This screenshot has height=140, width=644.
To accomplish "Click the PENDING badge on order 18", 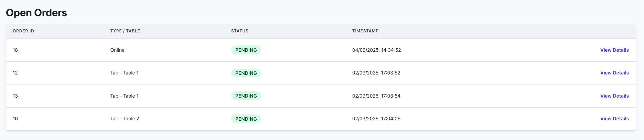I will point(246,50).
